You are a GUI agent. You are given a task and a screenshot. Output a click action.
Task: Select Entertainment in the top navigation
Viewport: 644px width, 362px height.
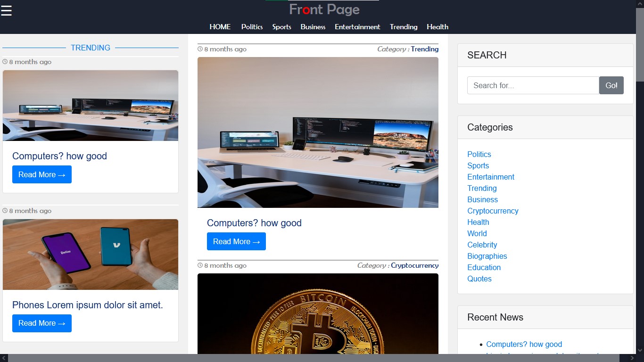(x=357, y=27)
